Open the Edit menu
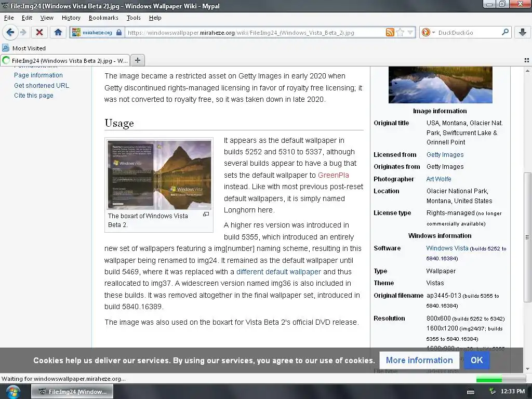 (x=27, y=18)
